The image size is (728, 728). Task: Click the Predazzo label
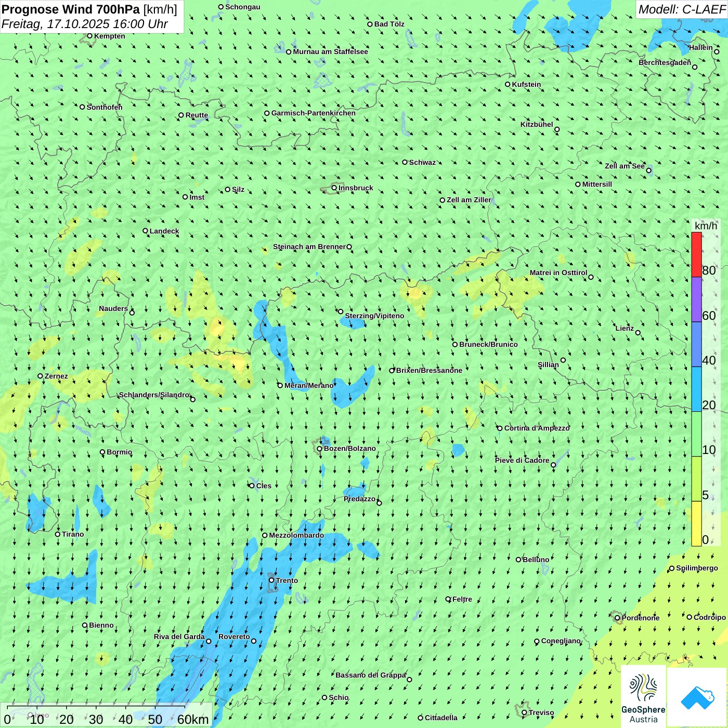pyautogui.click(x=359, y=499)
